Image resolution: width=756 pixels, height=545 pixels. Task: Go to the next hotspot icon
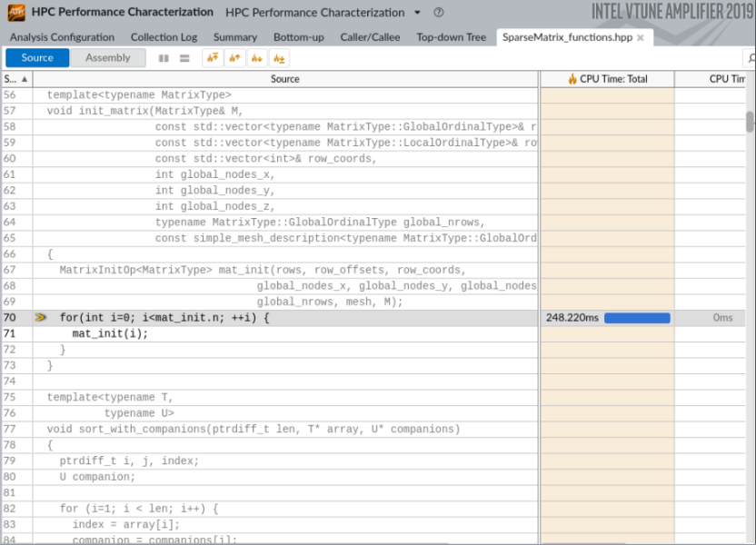(x=257, y=58)
